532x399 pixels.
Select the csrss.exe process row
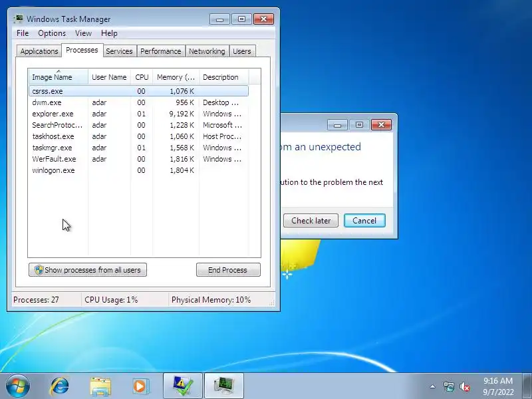click(139, 91)
